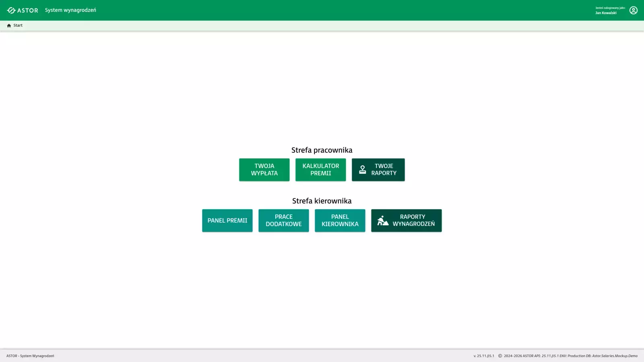
Task: Open Twoja Wypłata
Action: 264,170
